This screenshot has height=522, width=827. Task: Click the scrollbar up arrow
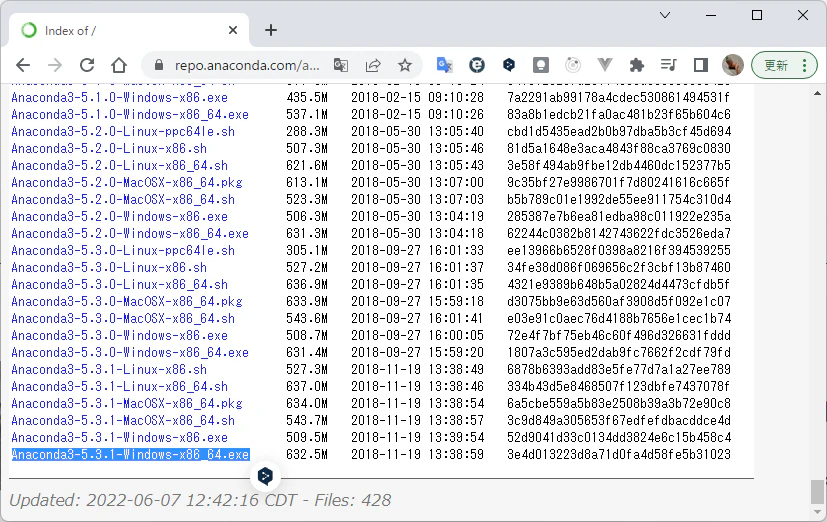tap(817, 93)
